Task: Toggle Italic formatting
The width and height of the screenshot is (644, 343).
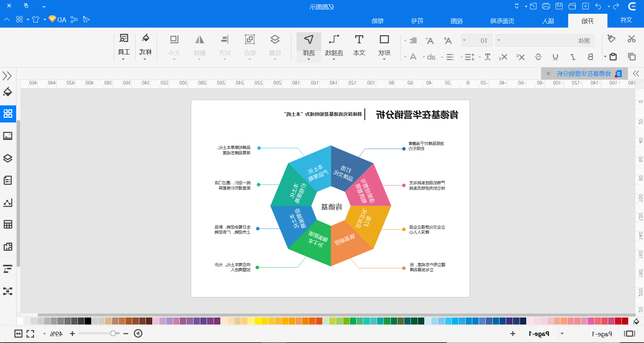Action: point(573,57)
